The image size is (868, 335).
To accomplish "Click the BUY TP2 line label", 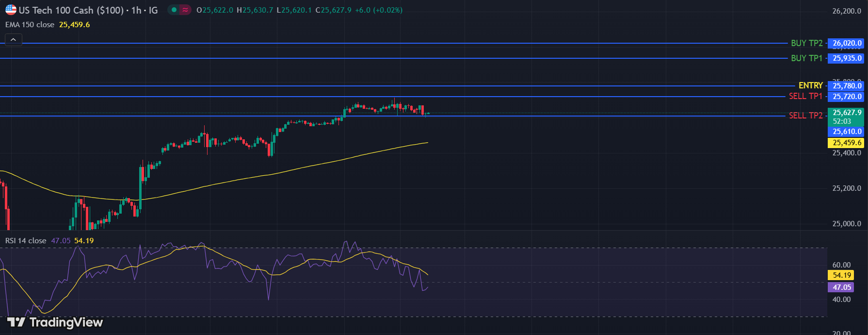I will click(x=806, y=43).
